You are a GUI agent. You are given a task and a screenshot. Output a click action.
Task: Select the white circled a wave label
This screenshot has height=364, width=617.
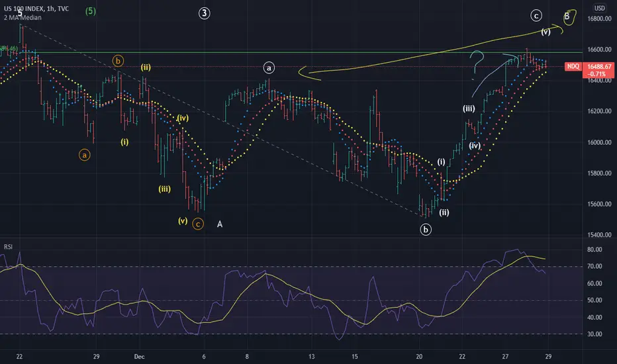[269, 68]
